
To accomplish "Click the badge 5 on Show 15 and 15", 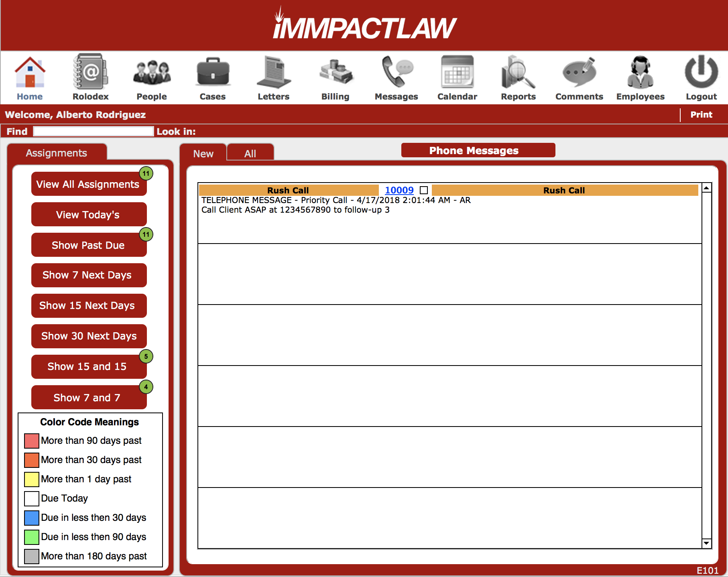I will 146,356.
